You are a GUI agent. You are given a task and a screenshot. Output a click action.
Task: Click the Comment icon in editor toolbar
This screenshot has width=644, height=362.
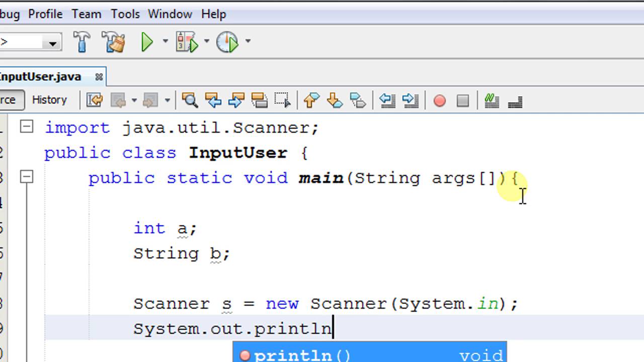click(x=492, y=101)
